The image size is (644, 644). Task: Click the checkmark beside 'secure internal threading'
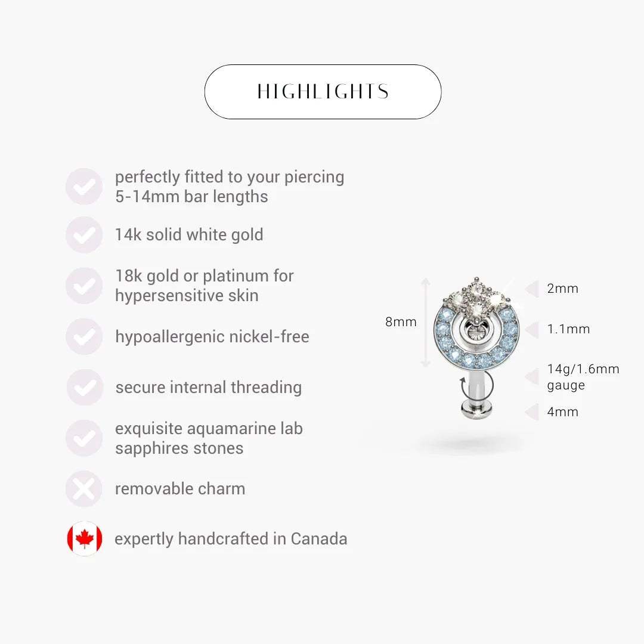83,388
